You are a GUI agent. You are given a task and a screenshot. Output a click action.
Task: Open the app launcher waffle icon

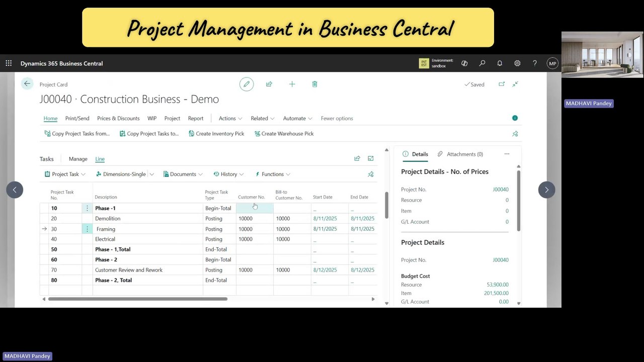tap(9, 63)
